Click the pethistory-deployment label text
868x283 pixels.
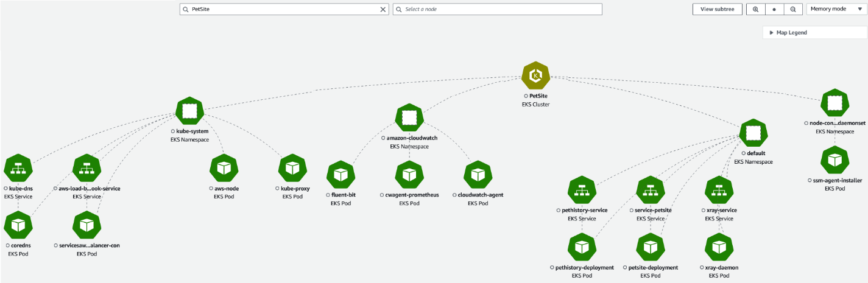click(585, 268)
